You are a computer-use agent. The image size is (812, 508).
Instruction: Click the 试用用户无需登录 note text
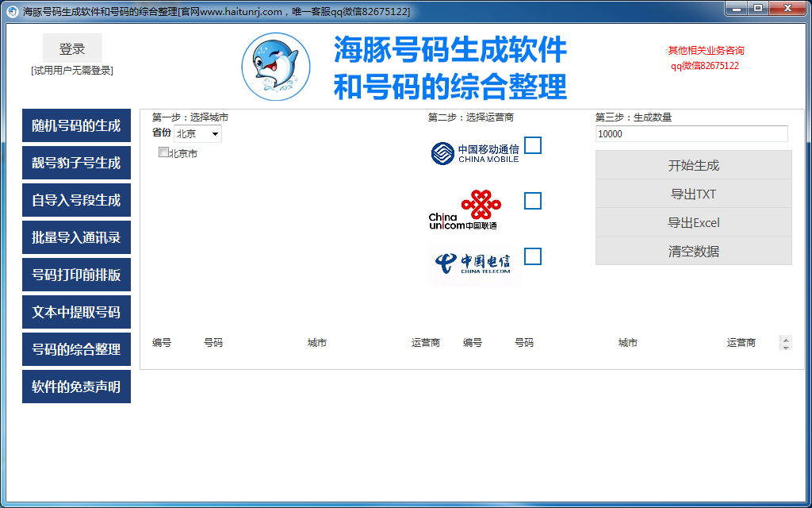(72, 71)
